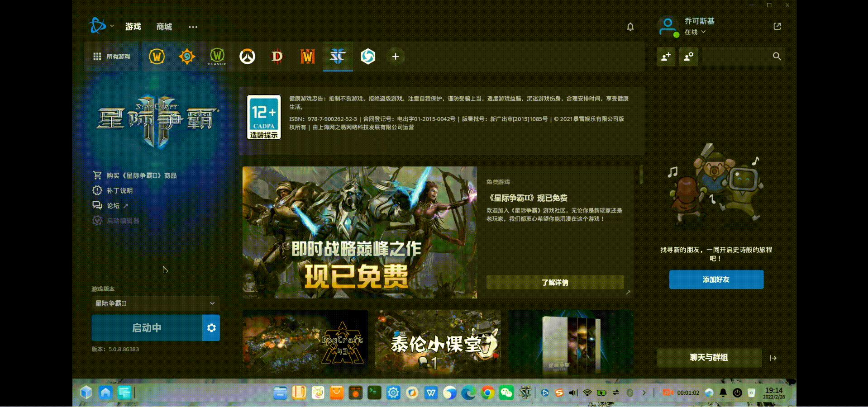The height and width of the screenshot is (407, 868).
Task: Switch to the 商城 shop tab
Action: 164,27
